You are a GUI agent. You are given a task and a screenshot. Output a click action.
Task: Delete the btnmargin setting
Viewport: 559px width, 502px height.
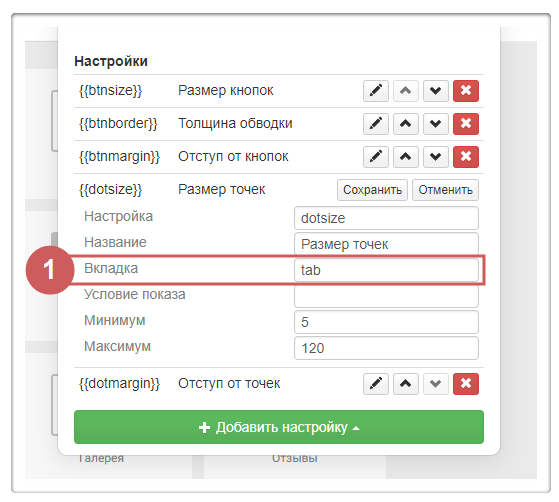(x=466, y=157)
